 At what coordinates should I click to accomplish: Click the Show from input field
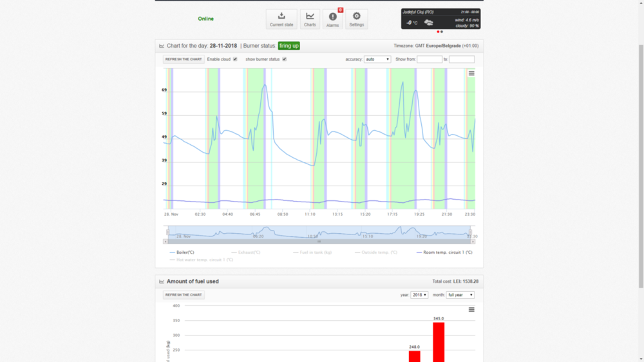(x=429, y=59)
